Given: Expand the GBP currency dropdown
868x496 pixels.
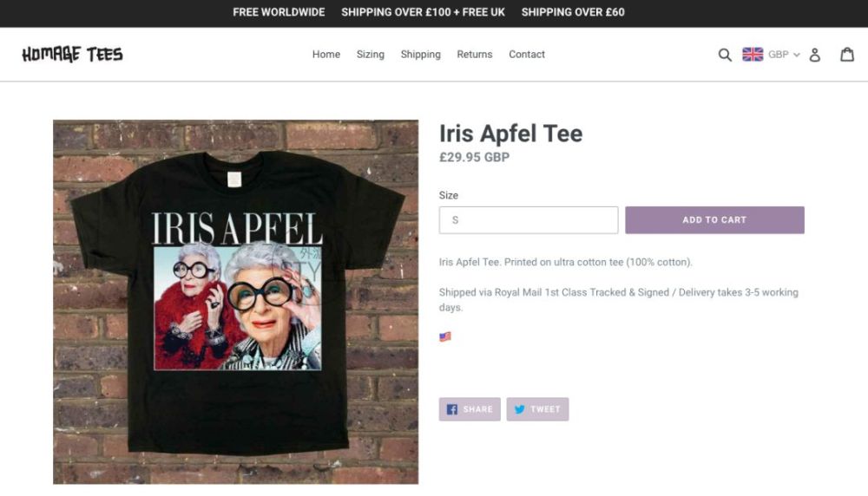Looking at the screenshot, I should tap(783, 55).
